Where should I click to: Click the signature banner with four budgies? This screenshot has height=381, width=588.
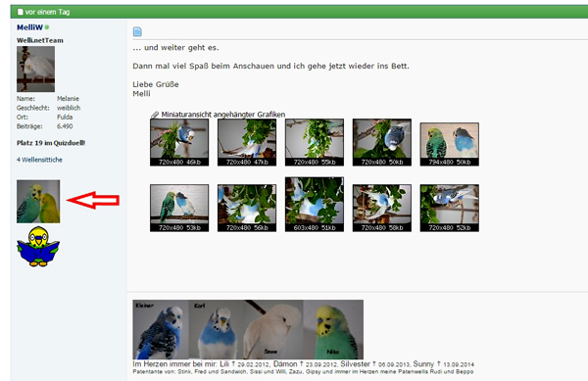(248, 329)
